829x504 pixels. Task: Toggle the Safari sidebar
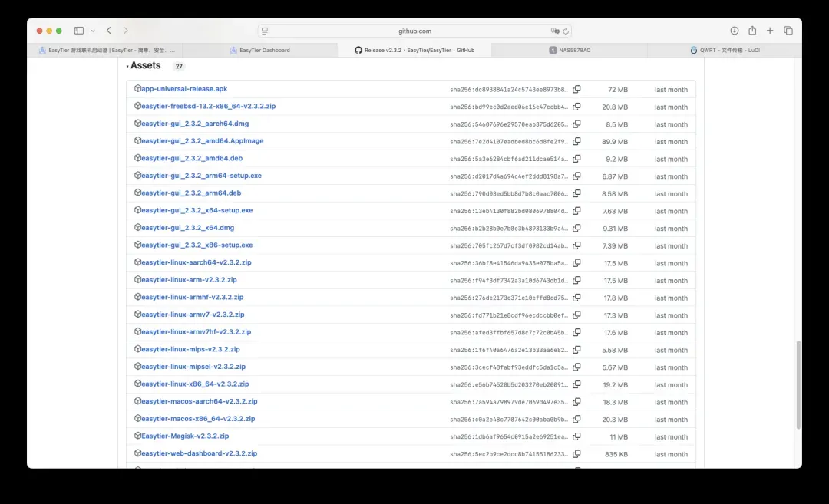click(x=79, y=31)
